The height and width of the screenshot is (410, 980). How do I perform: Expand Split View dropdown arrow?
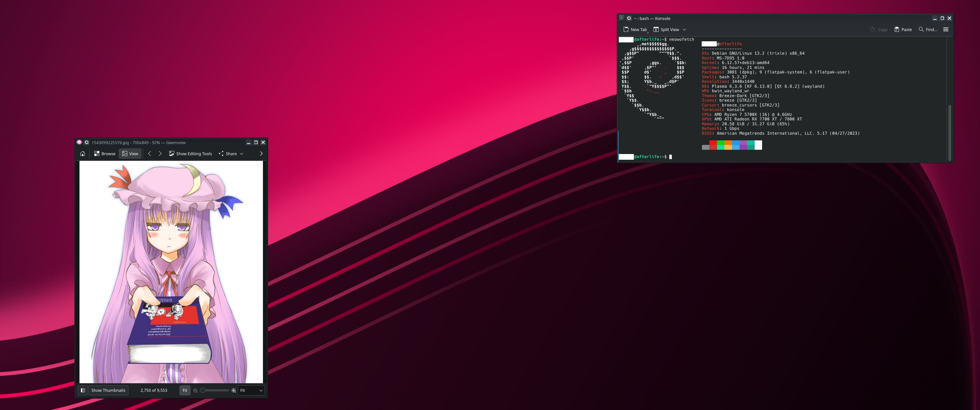(684, 30)
